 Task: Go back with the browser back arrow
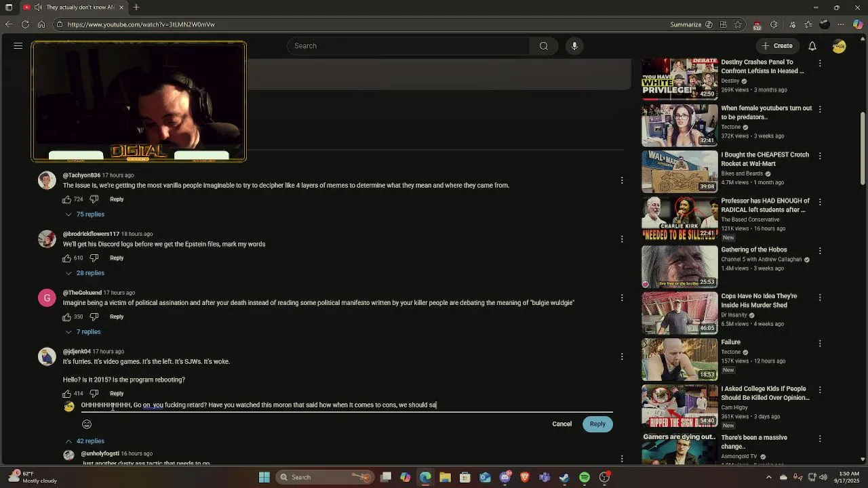tap(9, 24)
